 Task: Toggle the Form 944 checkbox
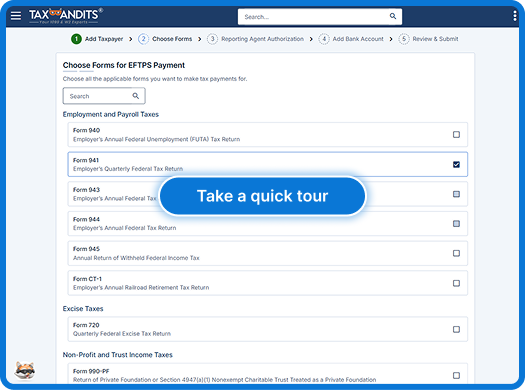[456, 224]
